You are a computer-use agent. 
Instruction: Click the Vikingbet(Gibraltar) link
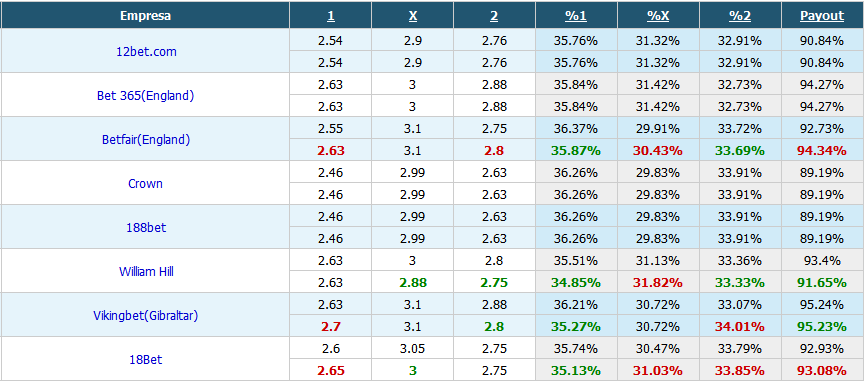(x=146, y=316)
